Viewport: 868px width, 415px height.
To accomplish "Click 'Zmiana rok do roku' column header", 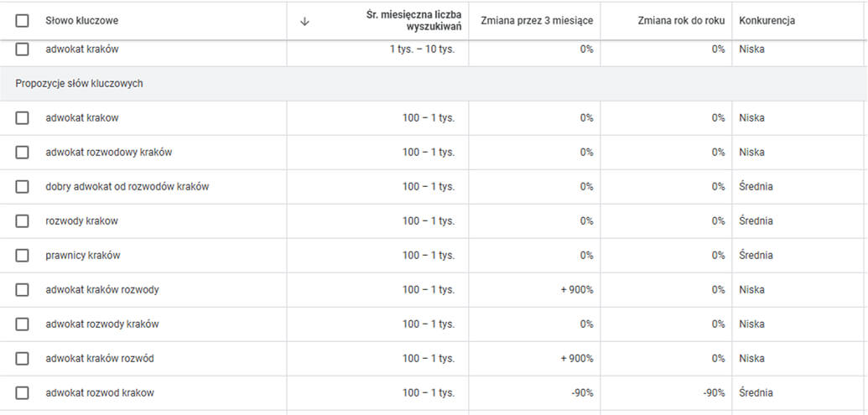I will 679,21.
